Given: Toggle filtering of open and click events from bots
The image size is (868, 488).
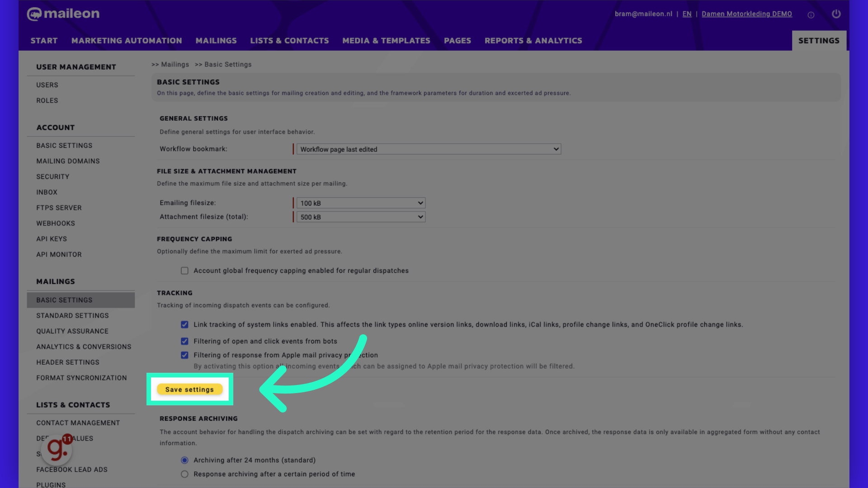Looking at the screenshot, I should click(x=185, y=341).
